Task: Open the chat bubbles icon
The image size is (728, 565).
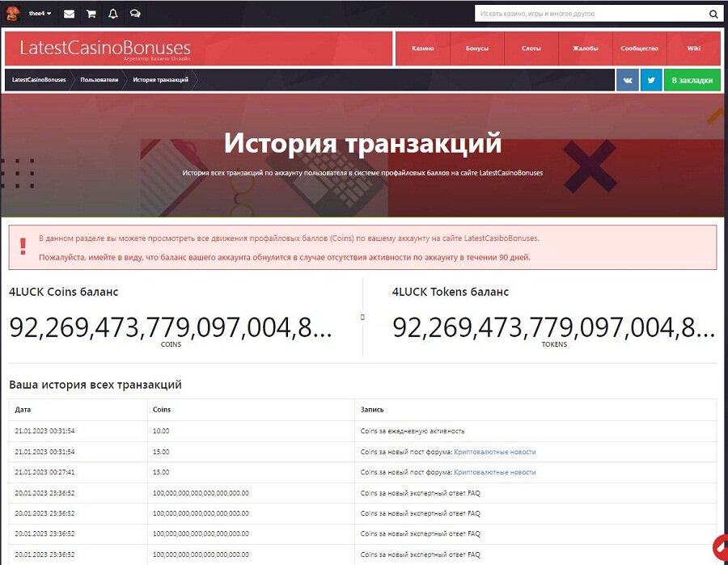Action: pyautogui.click(x=135, y=14)
